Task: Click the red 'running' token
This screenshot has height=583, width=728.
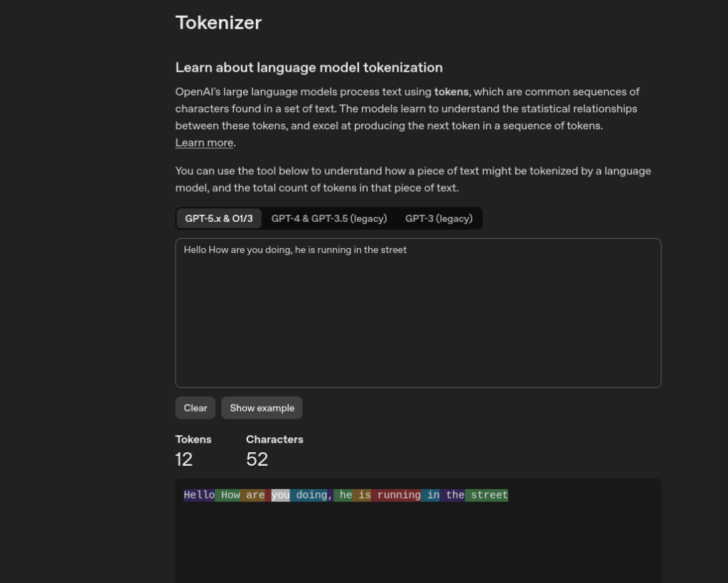Action: pyautogui.click(x=397, y=495)
